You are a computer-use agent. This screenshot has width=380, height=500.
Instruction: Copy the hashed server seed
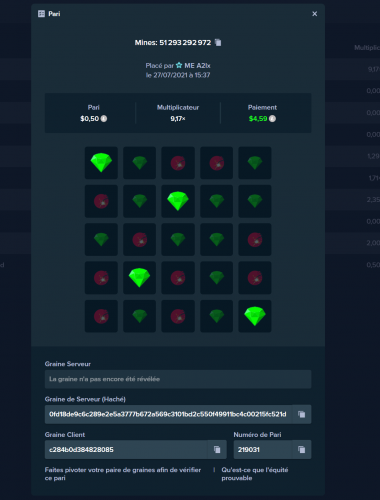[302, 414]
